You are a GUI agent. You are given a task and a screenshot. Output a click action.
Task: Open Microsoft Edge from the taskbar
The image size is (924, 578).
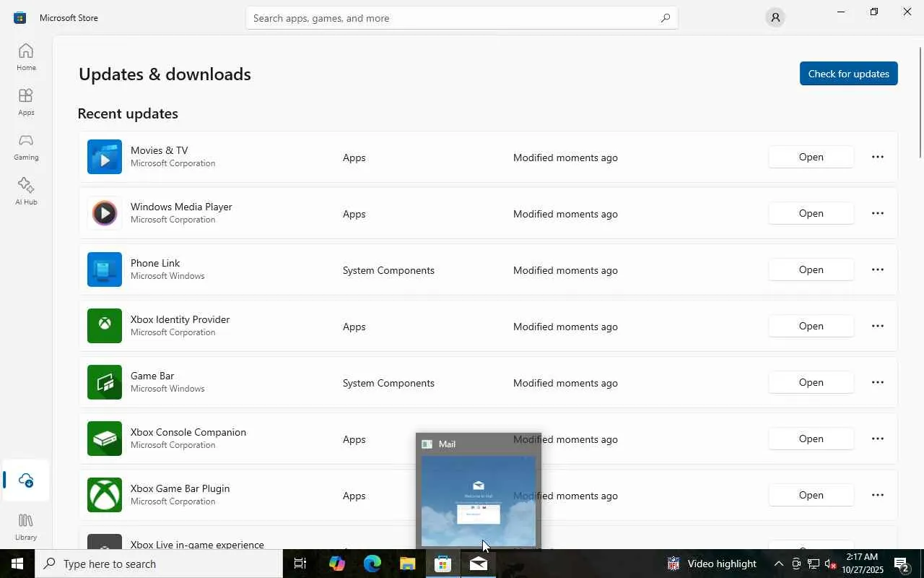tap(372, 564)
